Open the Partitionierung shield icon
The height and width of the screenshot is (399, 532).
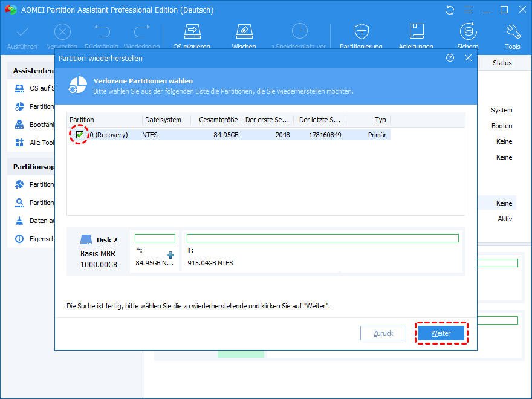362,31
